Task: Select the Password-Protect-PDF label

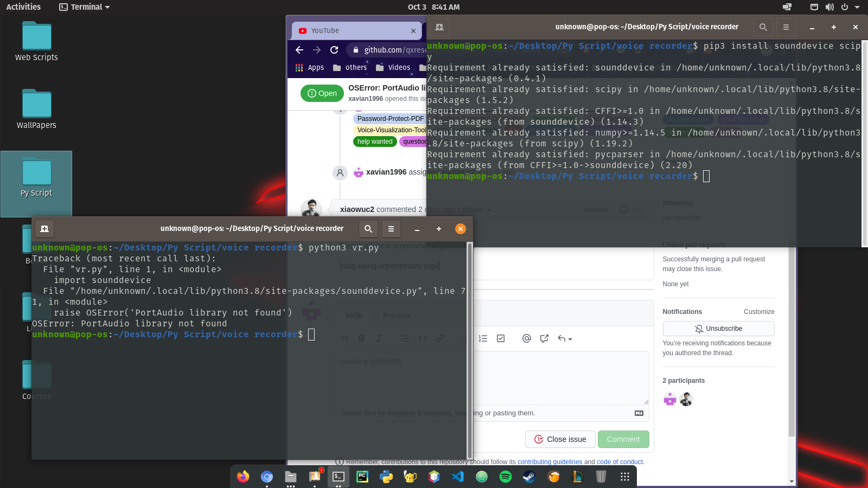Action: [390, 119]
